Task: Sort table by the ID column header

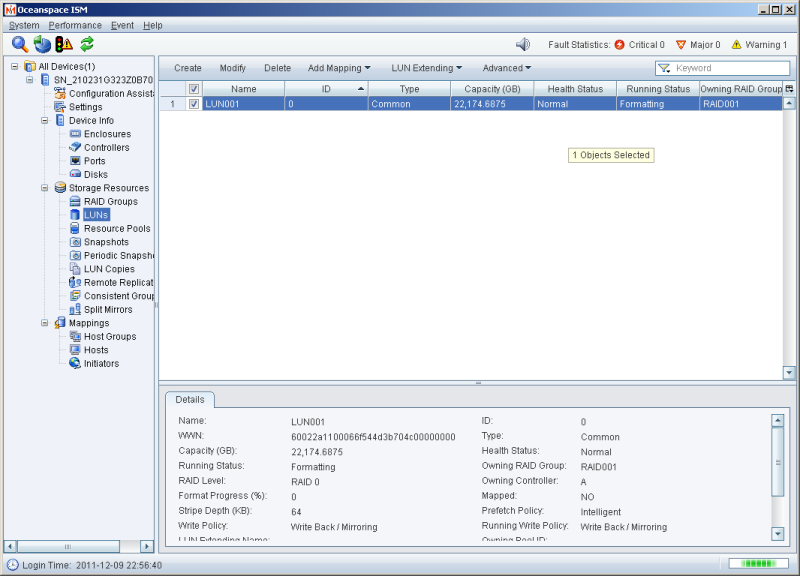Action: click(326, 89)
